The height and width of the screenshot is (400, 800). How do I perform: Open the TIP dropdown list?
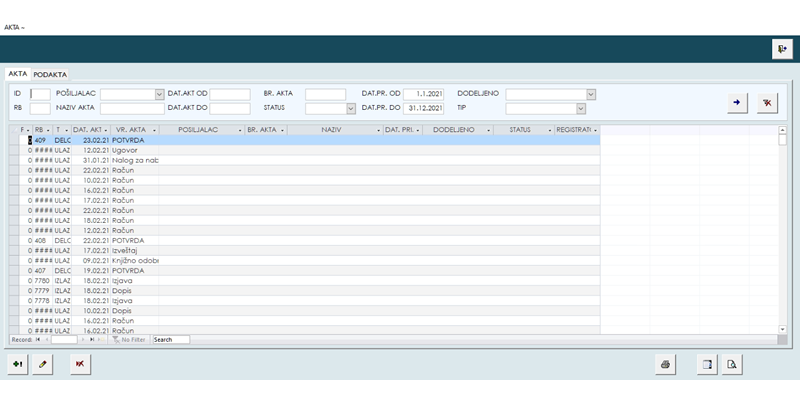tap(580, 108)
